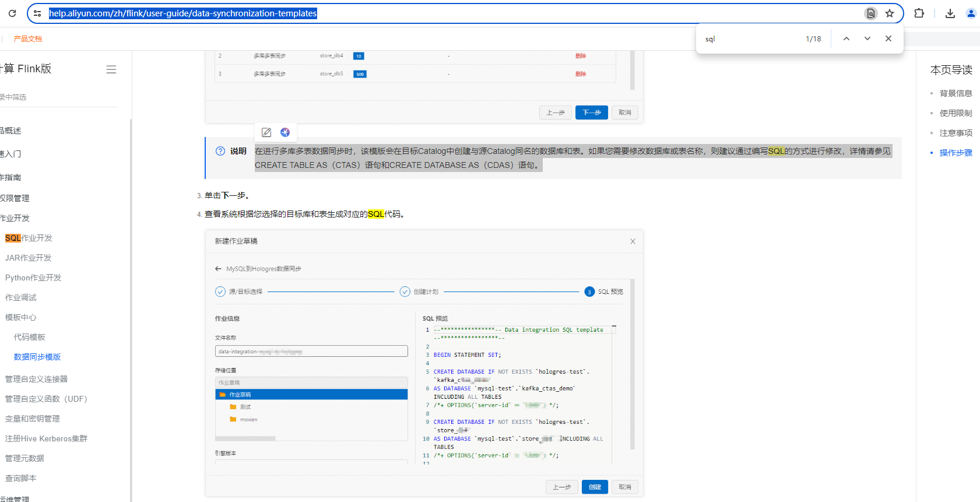Open SQL作业开发 in sidebar
Image resolution: width=980 pixels, height=502 pixels.
click(29, 238)
